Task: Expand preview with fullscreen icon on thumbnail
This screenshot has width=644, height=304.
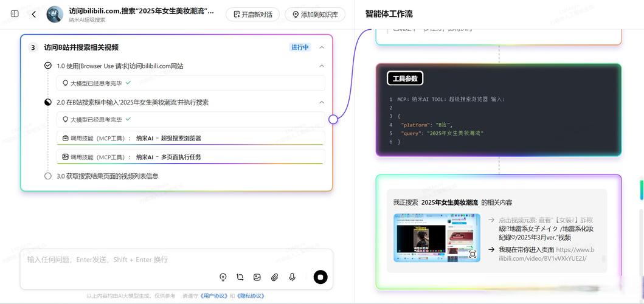Action: tap(473, 254)
